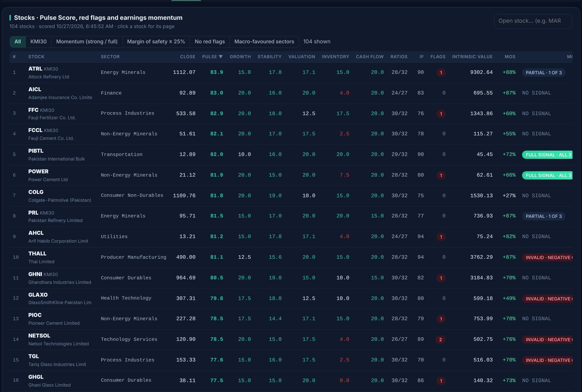Click AHCL's red flag count badge
This screenshot has width=582, height=392.
[x=441, y=237]
